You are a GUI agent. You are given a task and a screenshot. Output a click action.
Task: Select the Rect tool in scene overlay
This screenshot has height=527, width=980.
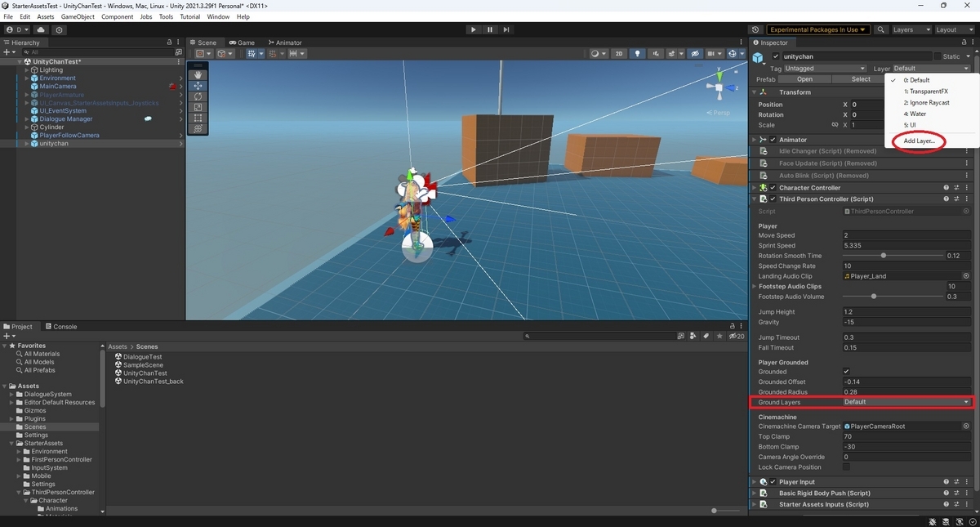click(x=198, y=118)
